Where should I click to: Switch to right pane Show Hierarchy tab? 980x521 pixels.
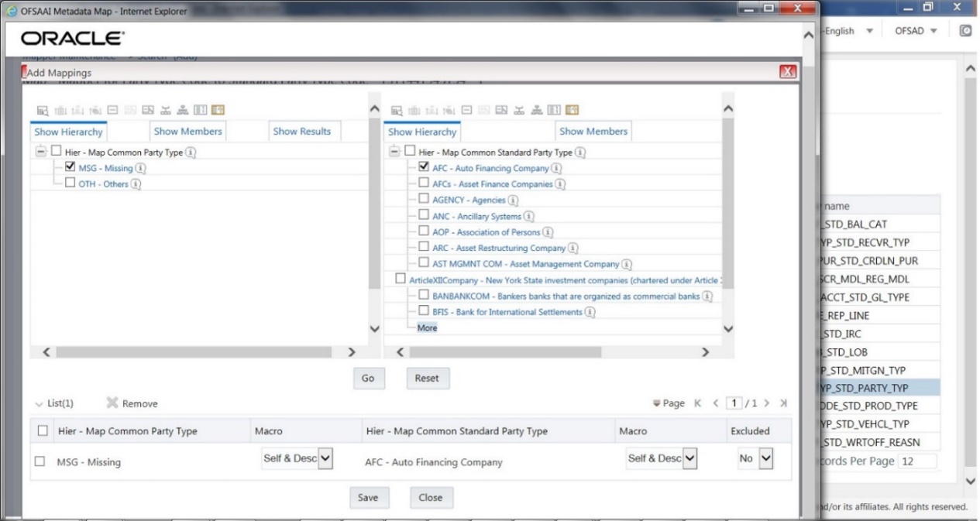422,132
